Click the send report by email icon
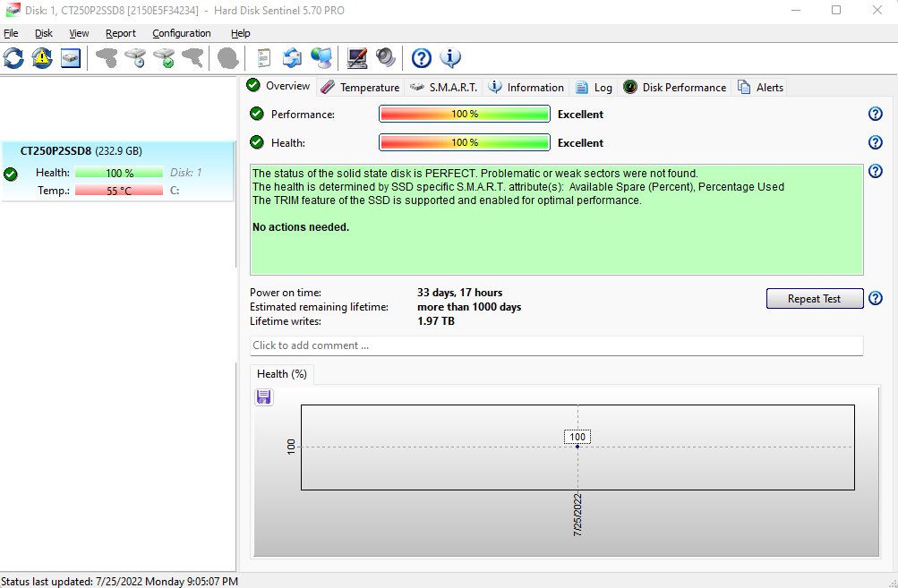This screenshot has width=898, height=588. pos(292,59)
